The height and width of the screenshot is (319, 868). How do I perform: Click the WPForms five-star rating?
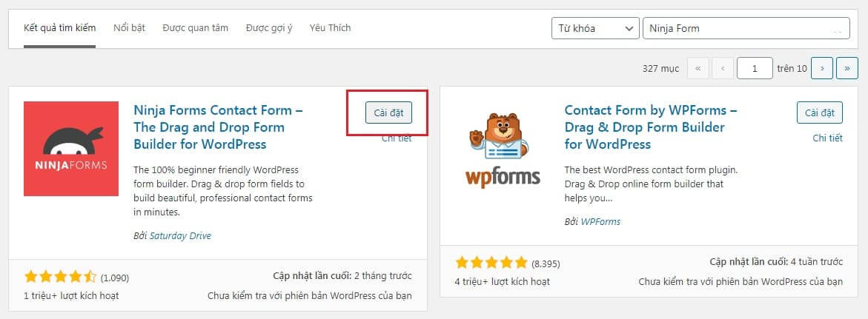coord(491,263)
